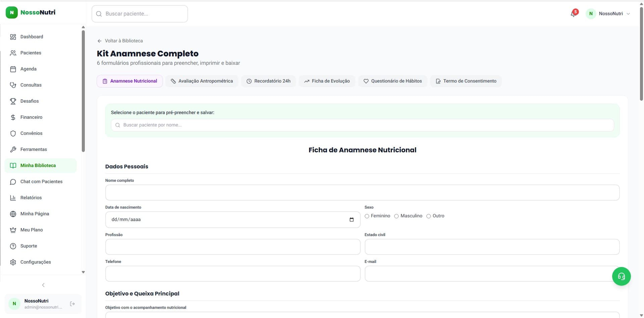Click the Financeiro dollar icon
Screen dimensions: 644x318
(x=13, y=117)
